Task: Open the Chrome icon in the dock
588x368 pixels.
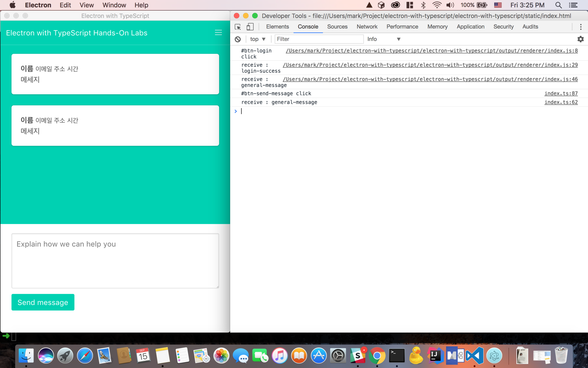Action: (377, 355)
